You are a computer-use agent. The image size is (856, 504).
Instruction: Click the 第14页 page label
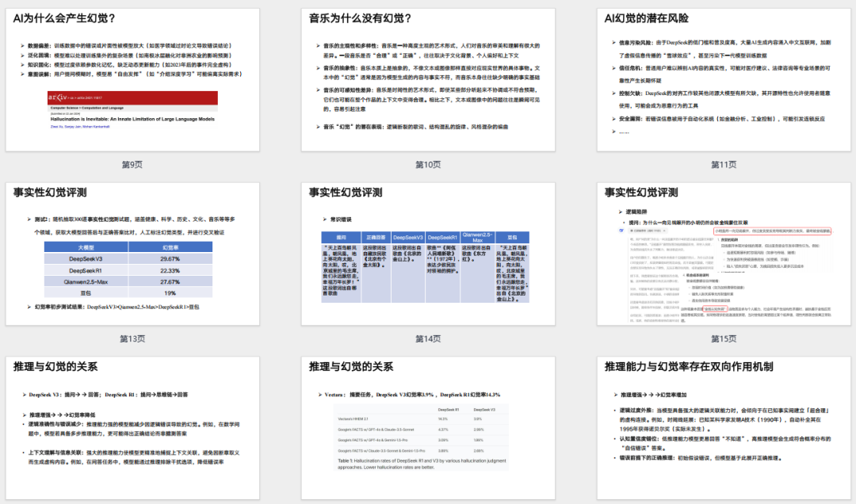[x=428, y=338]
